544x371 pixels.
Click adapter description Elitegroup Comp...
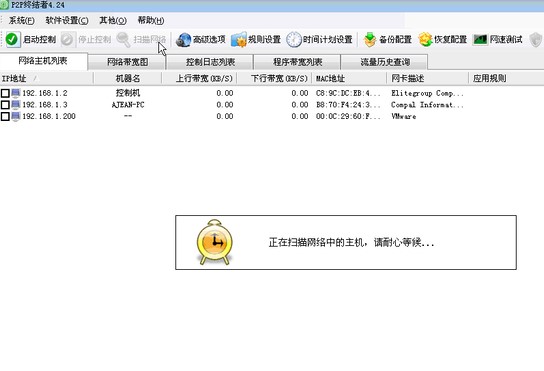(x=427, y=93)
